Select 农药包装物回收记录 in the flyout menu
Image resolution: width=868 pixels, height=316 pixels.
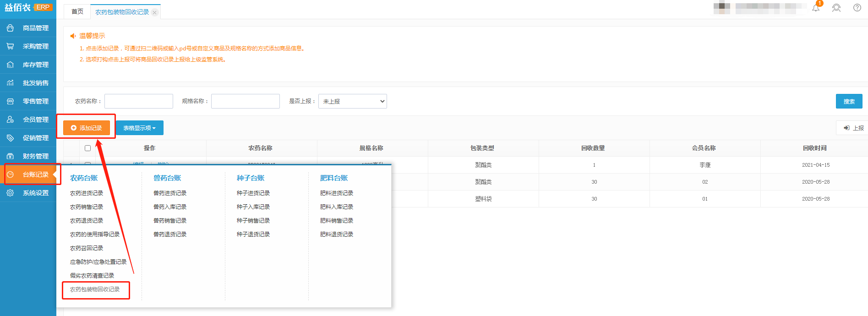click(95, 289)
